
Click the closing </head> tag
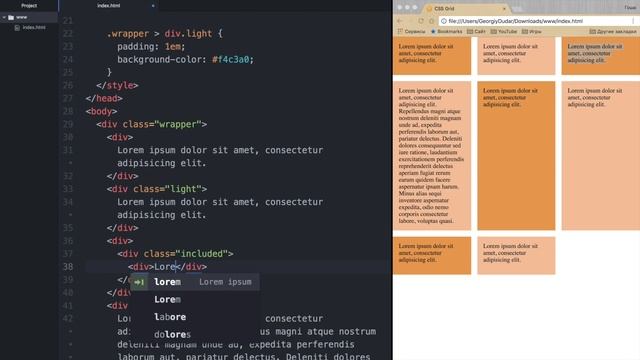click(104, 98)
